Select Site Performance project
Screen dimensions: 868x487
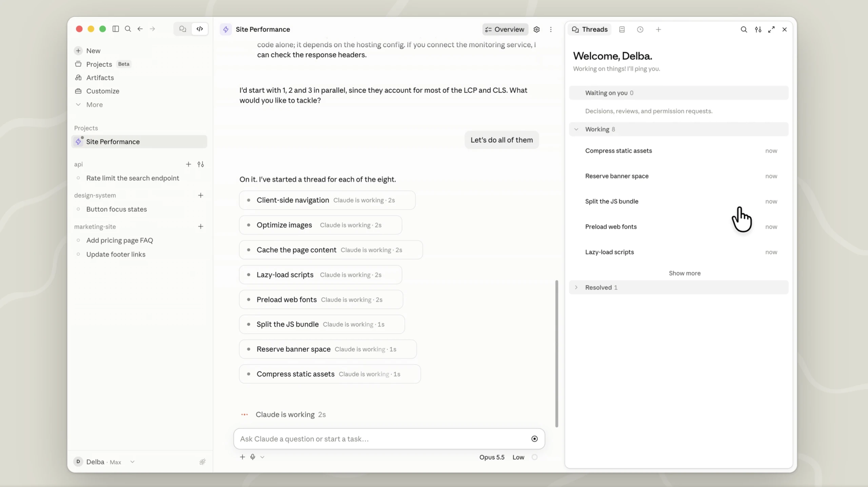click(139, 142)
